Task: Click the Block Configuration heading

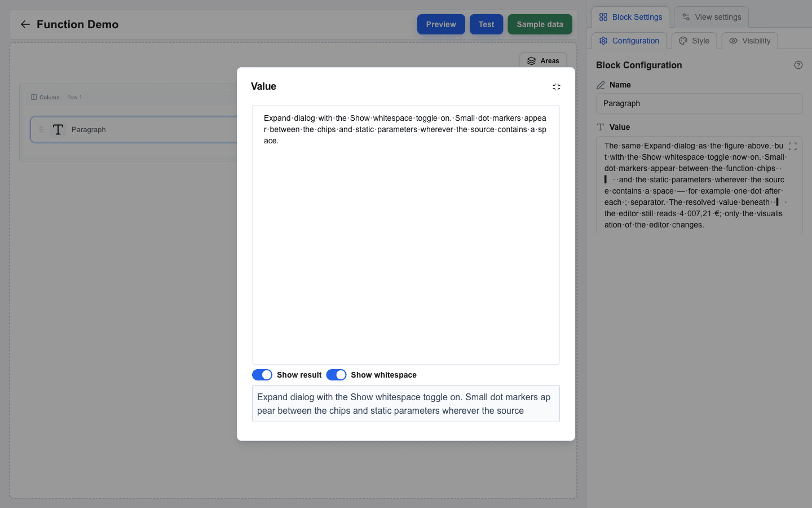Action: point(639,65)
